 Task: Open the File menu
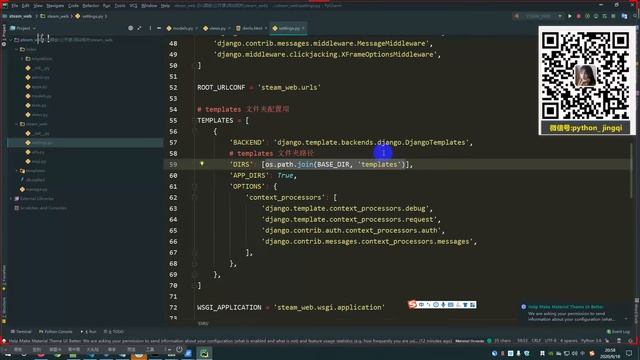15,6
